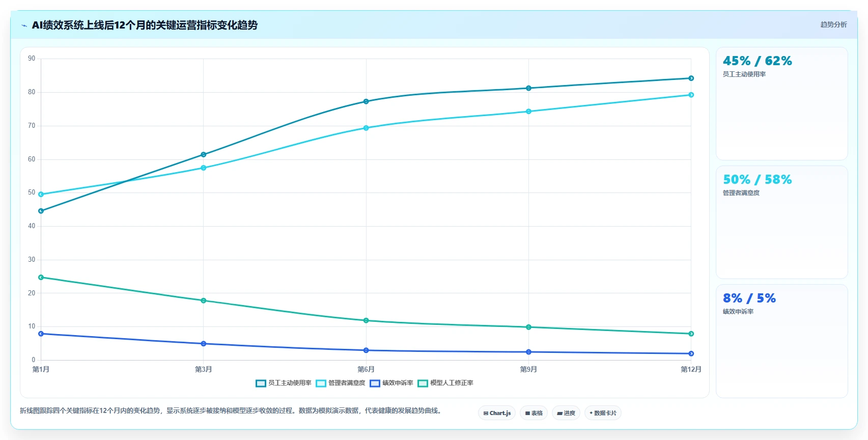
Task: Click the chart title heading text
Action: [x=145, y=25]
